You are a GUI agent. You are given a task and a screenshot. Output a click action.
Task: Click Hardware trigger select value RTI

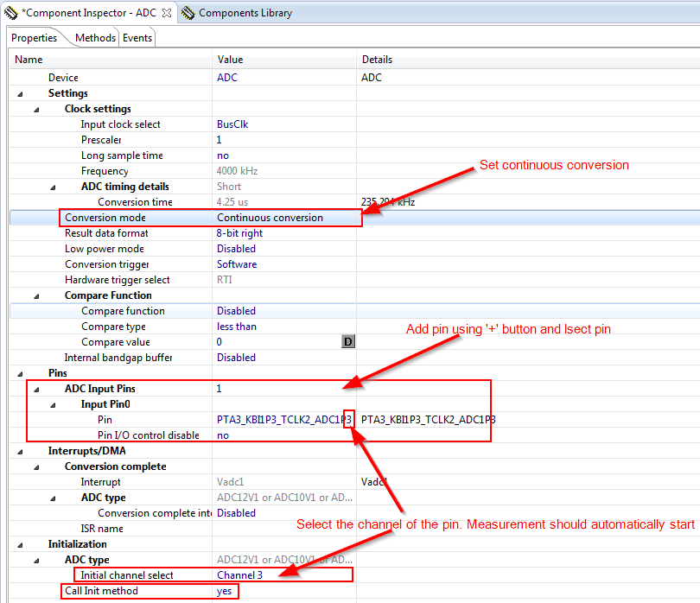(224, 280)
